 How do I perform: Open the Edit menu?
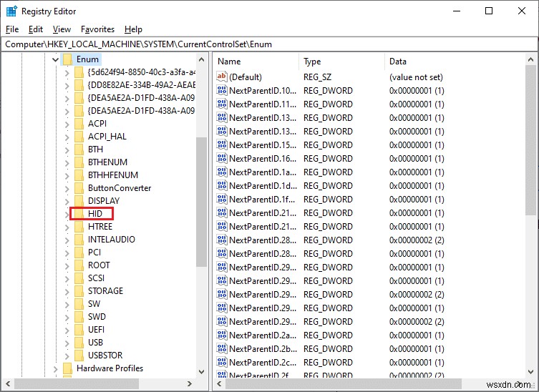coord(35,29)
